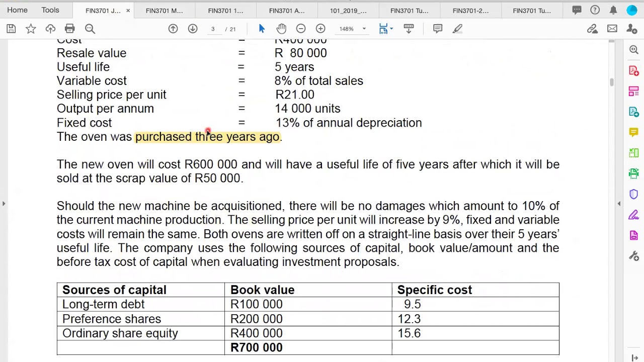Open the yellow Comment tool in right pane
Screen dimensions: 644x362
point(634,132)
